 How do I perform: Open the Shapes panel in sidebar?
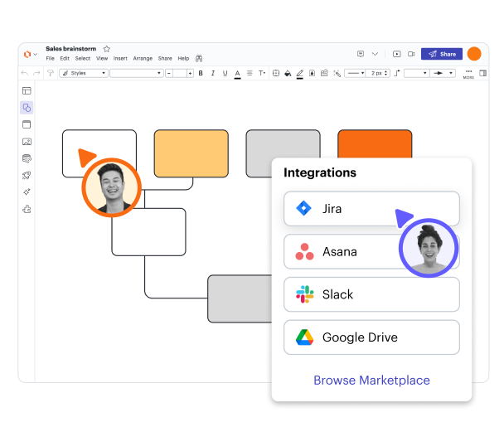(27, 108)
